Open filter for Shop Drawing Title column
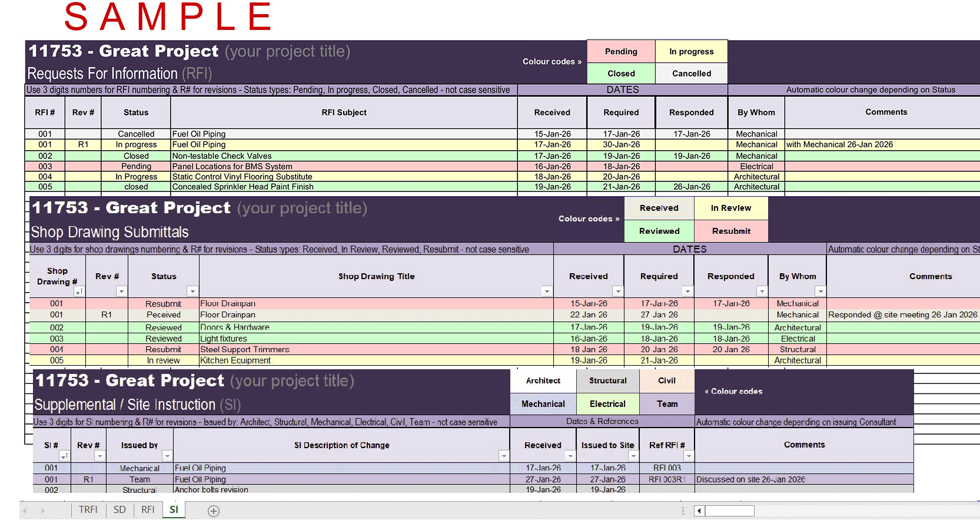The height and width of the screenshot is (520, 980). click(547, 292)
